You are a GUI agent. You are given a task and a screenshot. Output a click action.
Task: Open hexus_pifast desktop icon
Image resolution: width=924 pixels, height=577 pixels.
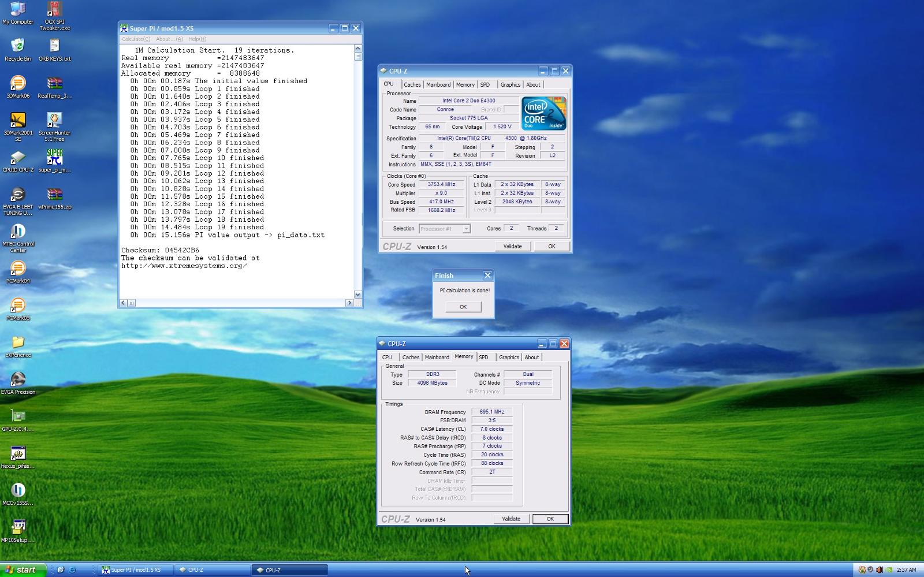(18, 457)
